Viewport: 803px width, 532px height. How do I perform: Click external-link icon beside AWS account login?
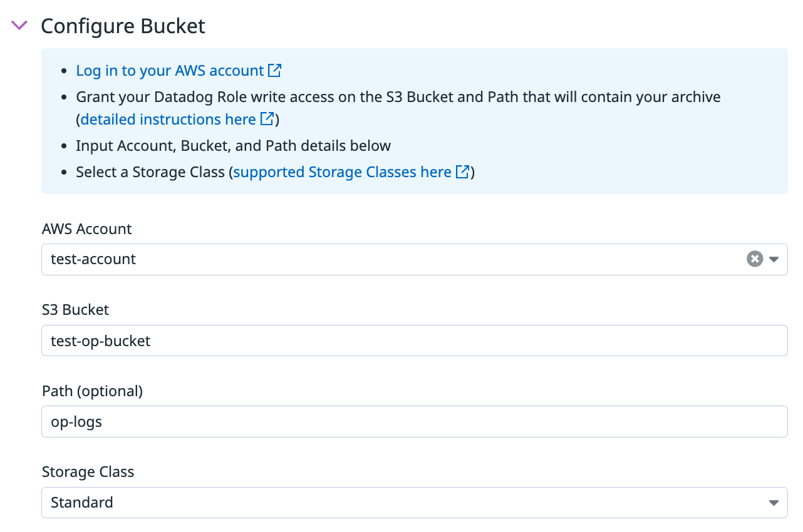point(274,71)
